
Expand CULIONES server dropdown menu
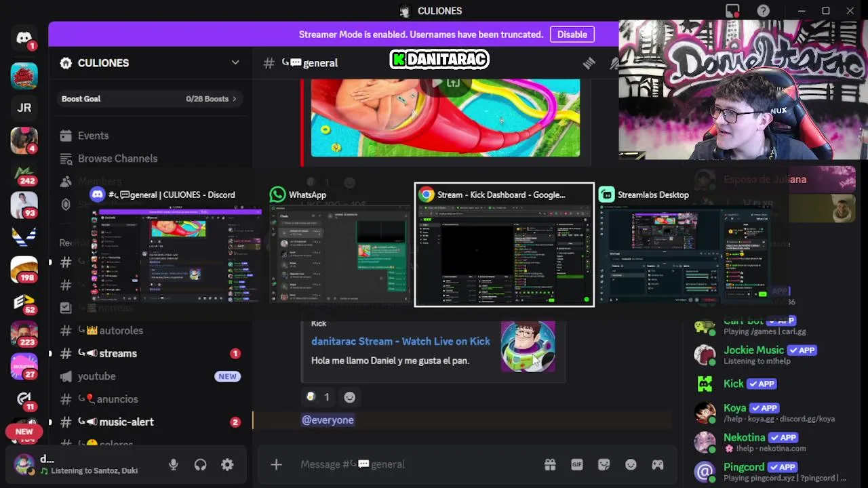point(235,62)
